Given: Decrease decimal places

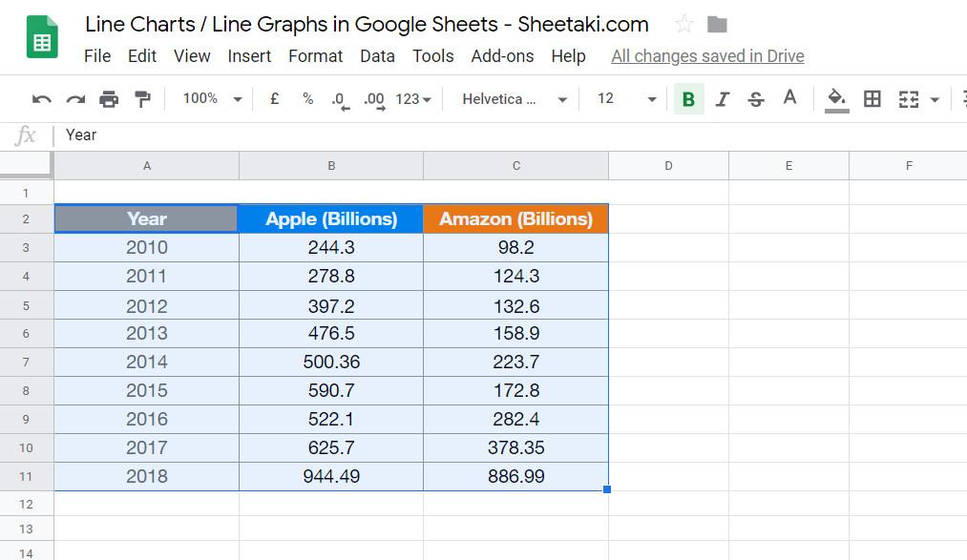Looking at the screenshot, I should [x=338, y=98].
